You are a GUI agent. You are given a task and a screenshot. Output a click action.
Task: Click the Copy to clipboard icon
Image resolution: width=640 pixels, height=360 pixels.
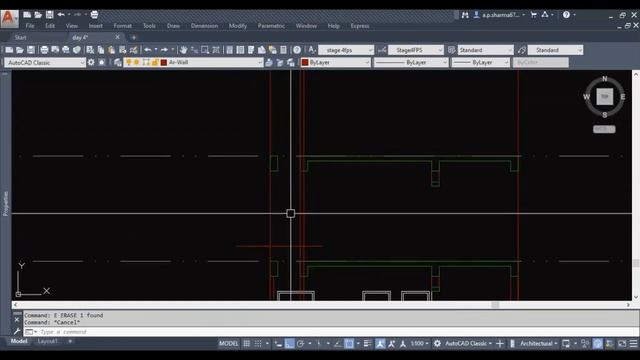pyautogui.click(x=101, y=50)
